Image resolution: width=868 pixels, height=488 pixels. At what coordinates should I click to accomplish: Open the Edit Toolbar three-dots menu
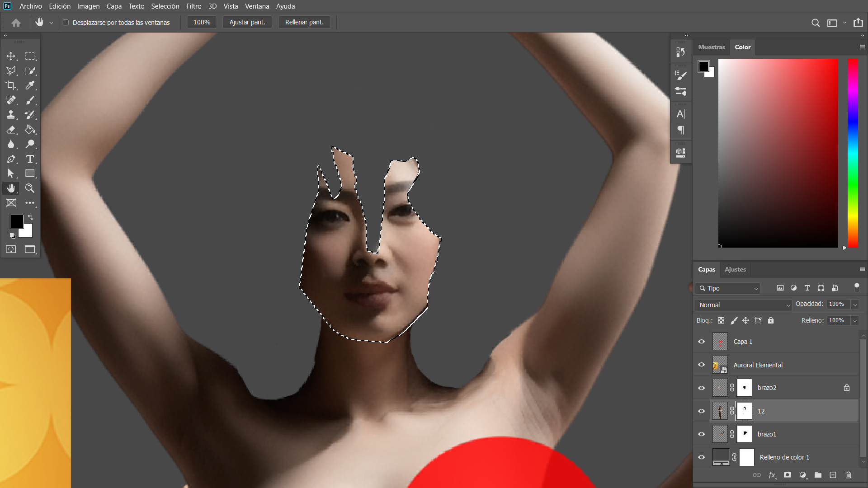(30, 203)
